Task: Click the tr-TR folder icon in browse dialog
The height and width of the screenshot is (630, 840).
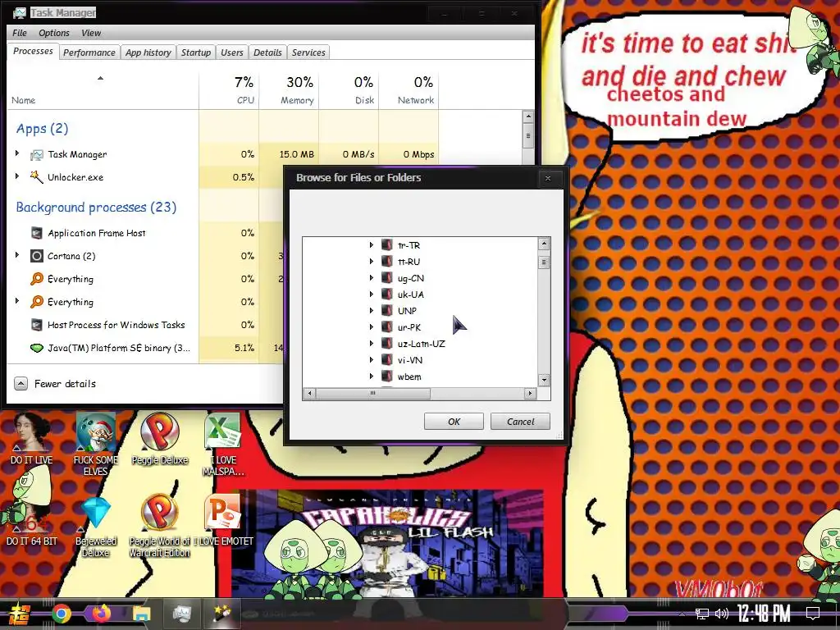Action: tap(387, 244)
